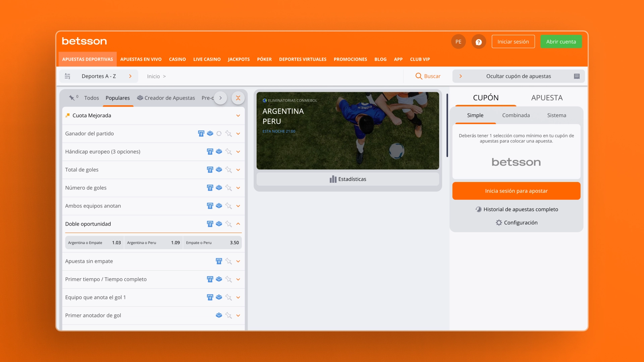Click the cash-out icon in Ganador del partido row
The image size is (644, 362).
pyautogui.click(x=201, y=133)
